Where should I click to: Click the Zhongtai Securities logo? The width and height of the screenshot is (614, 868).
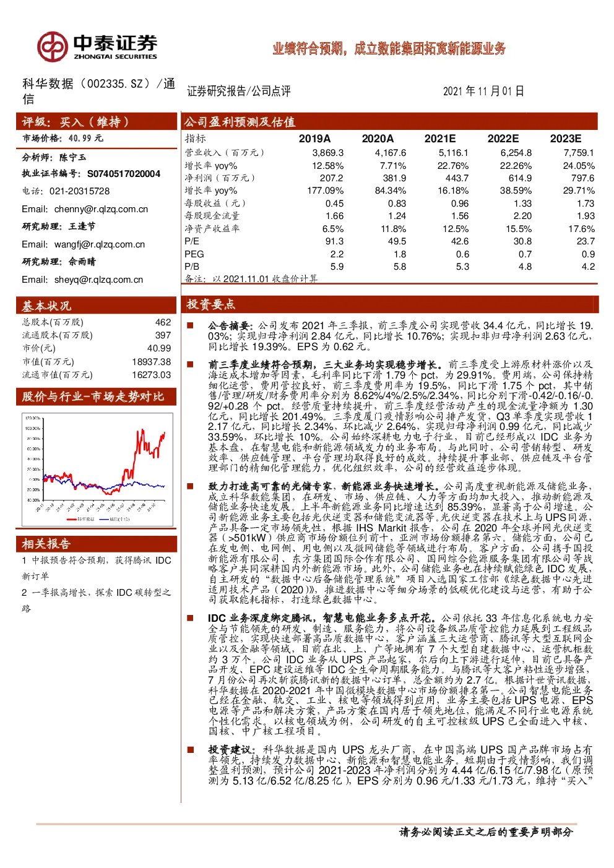[97, 46]
